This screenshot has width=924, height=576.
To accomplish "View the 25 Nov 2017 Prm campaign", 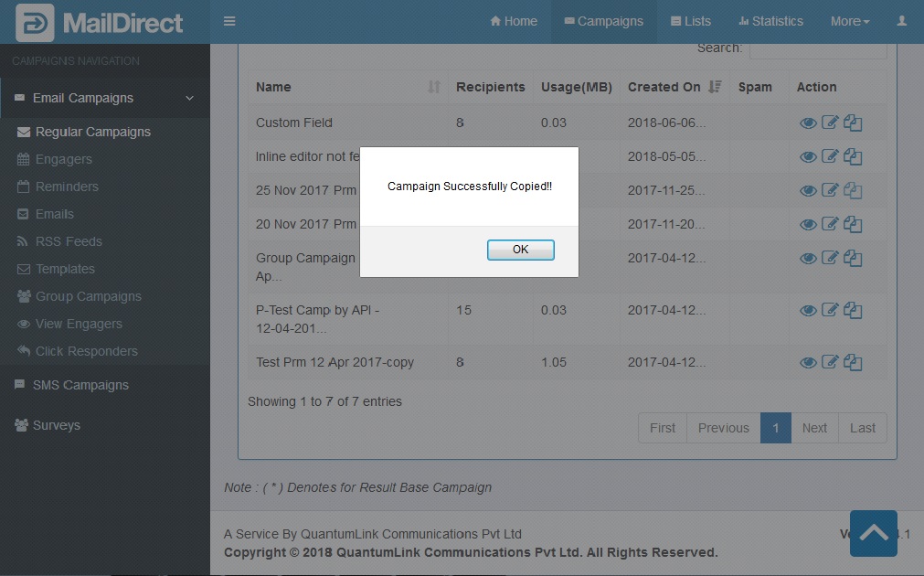I will point(808,190).
